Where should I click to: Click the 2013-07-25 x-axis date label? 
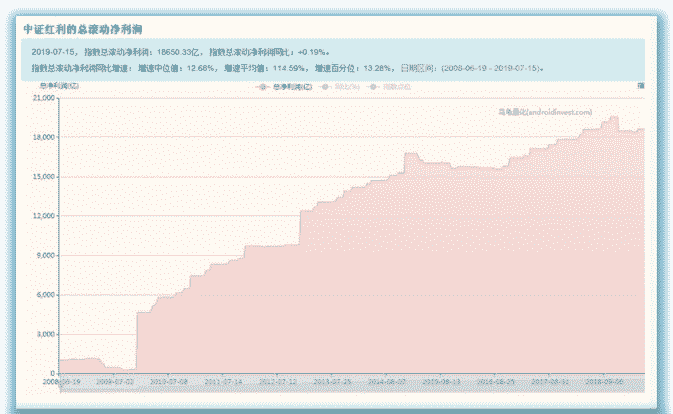point(332,382)
